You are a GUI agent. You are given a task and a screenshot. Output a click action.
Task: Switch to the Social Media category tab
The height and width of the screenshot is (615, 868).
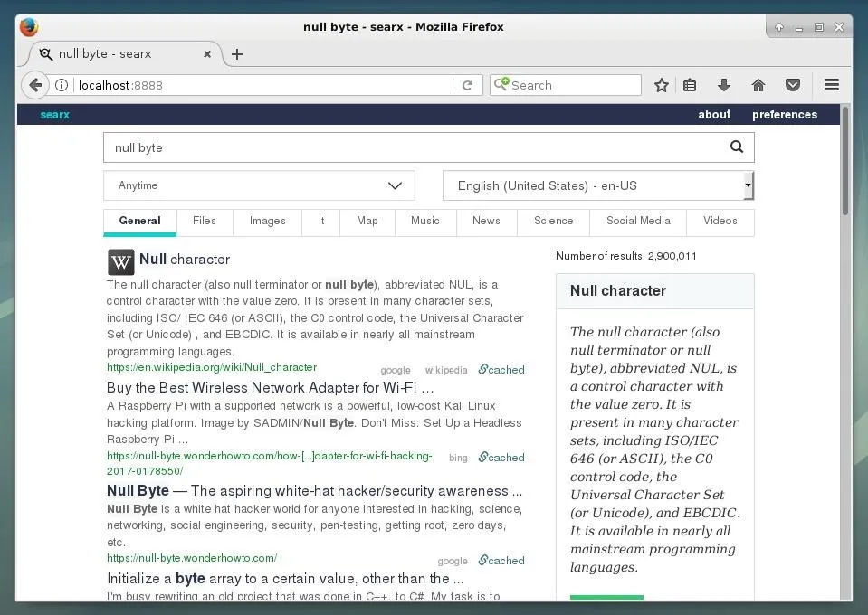638,221
